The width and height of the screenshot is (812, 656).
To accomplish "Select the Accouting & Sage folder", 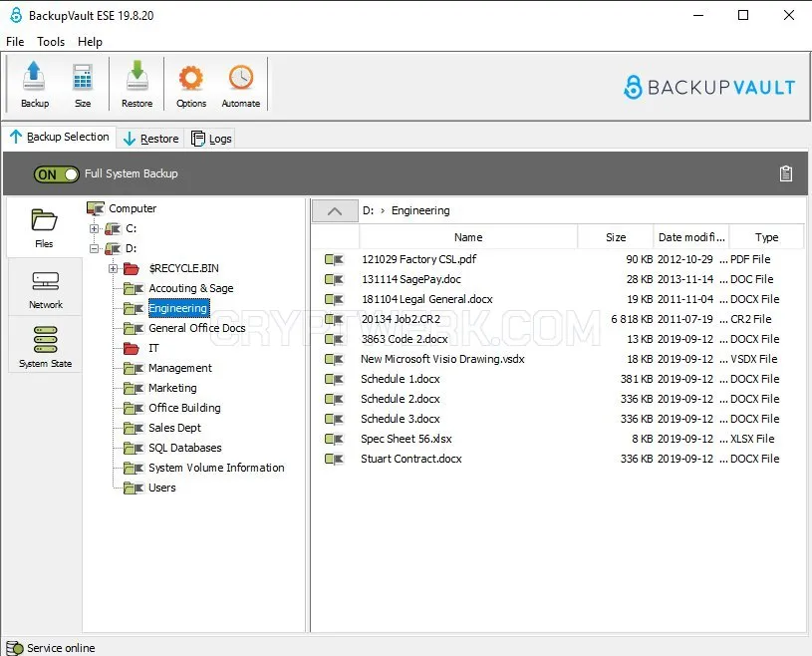I will (x=191, y=288).
